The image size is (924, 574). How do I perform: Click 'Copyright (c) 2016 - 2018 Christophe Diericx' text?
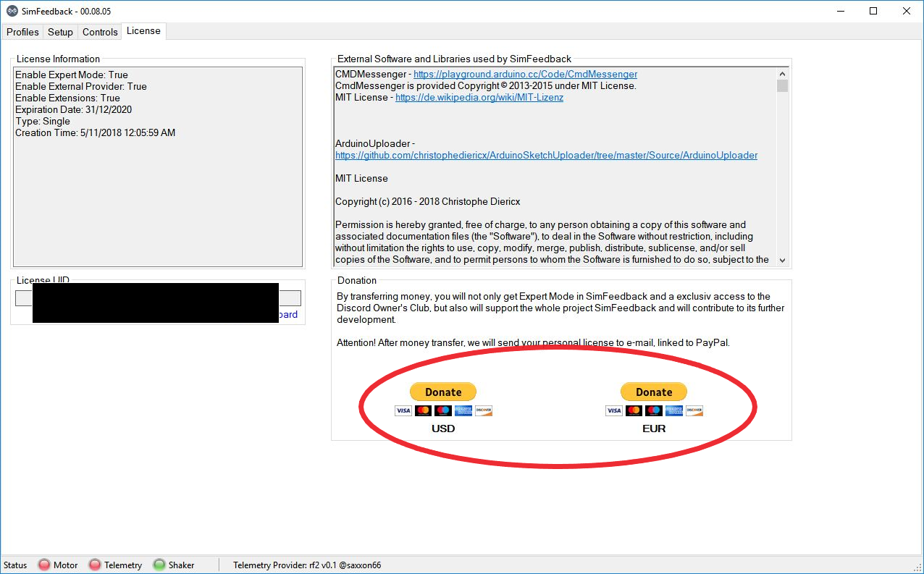(427, 202)
